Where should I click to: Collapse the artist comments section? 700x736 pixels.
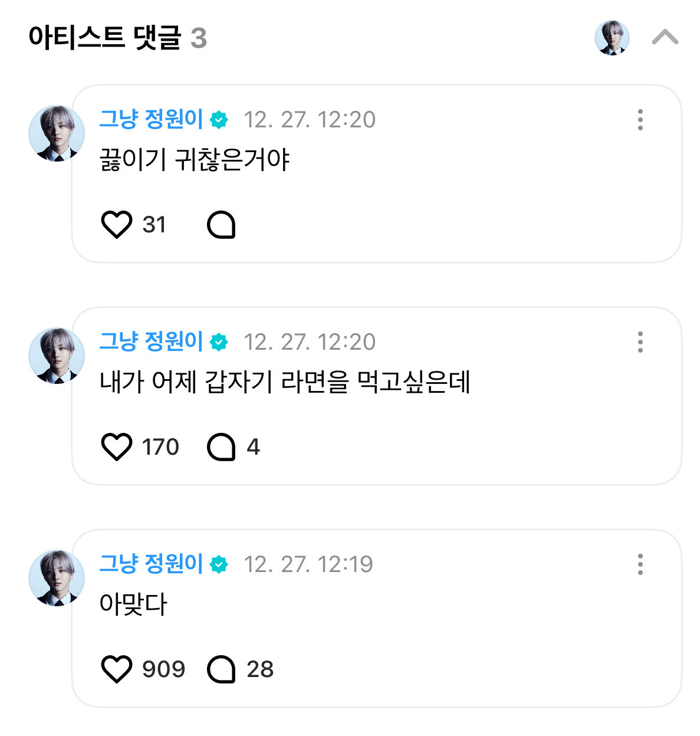pos(665,38)
